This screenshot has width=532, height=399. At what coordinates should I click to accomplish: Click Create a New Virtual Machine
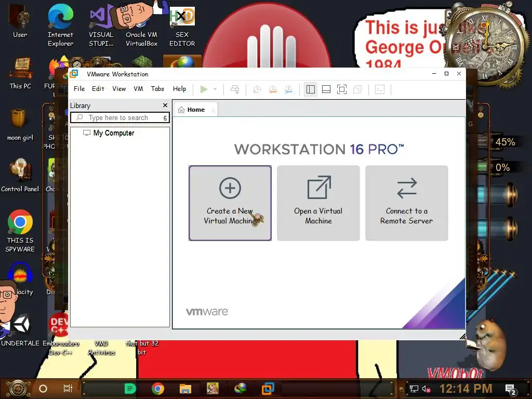point(230,203)
